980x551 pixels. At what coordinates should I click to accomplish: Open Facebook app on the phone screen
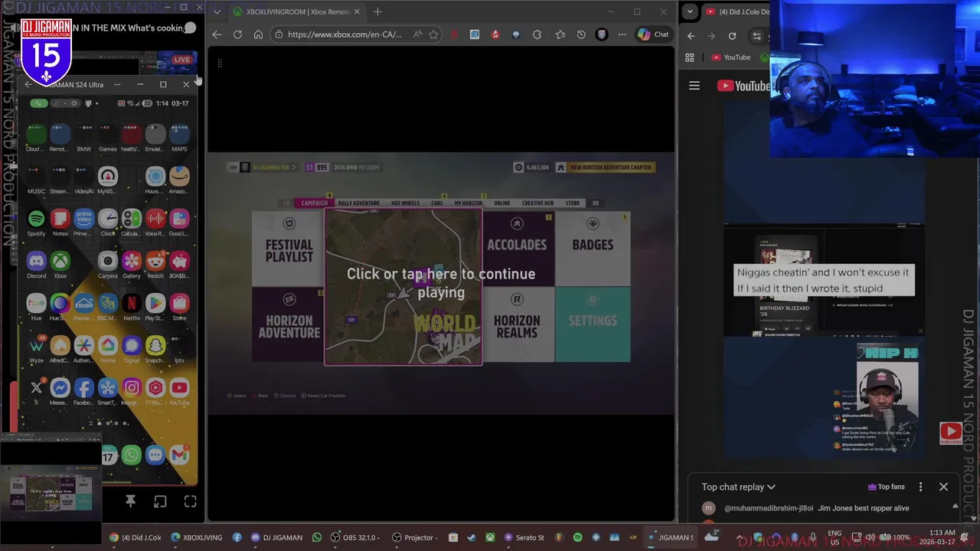click(x=83, y=389)
